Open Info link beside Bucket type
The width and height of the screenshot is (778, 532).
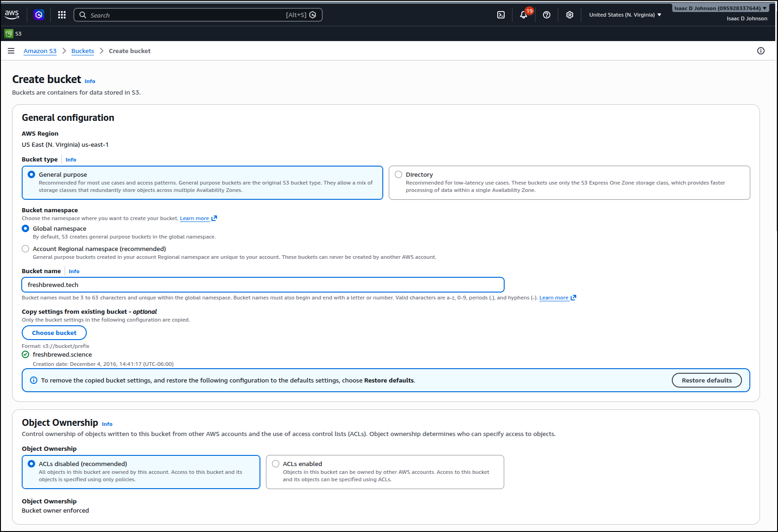[x=71, y=160]
